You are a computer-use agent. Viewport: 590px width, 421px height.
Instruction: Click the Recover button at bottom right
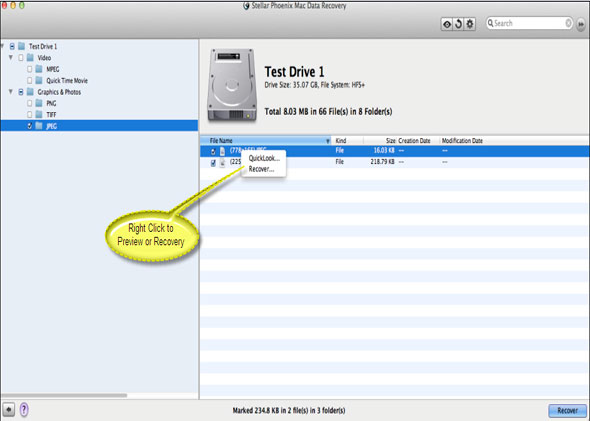567,410
